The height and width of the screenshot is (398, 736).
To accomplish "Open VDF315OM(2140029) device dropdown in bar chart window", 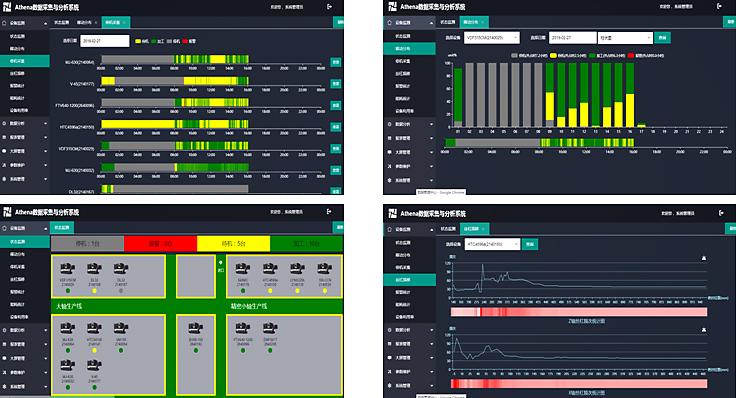I will click(x=491, y=38).
